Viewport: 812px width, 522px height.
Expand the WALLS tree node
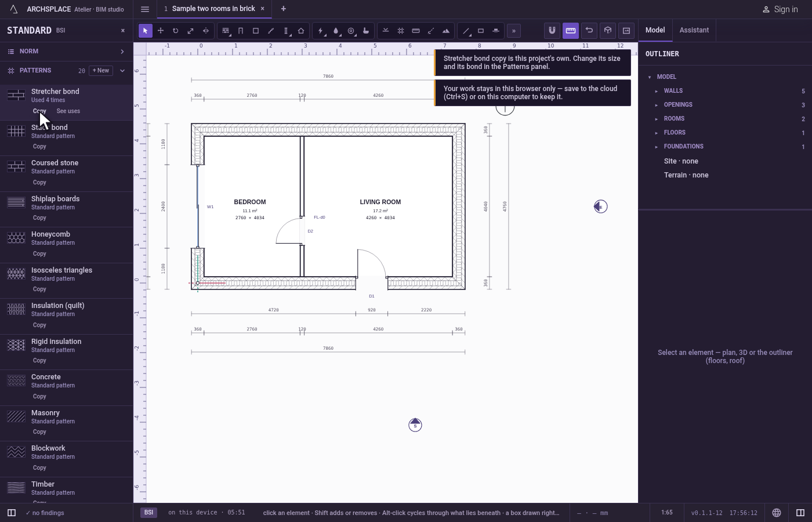pos(657,91)
